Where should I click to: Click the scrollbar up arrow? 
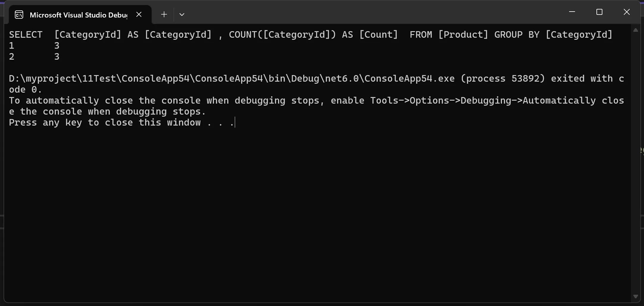click(636, 30)
